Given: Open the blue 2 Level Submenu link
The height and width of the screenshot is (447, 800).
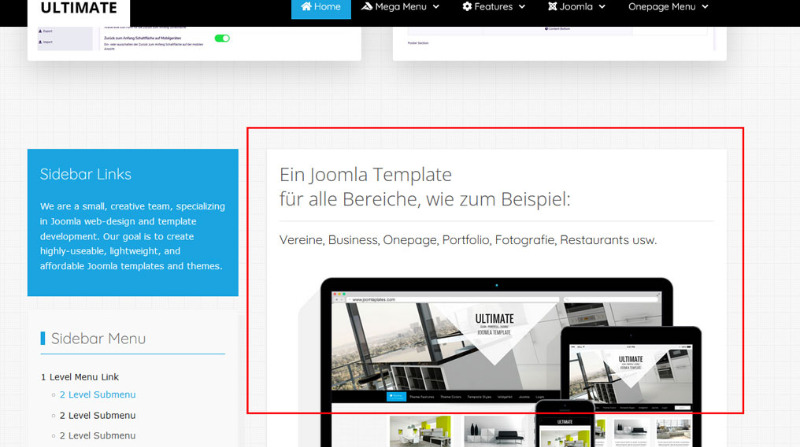Looking at the screenshot, I should [x=97, y=394].
